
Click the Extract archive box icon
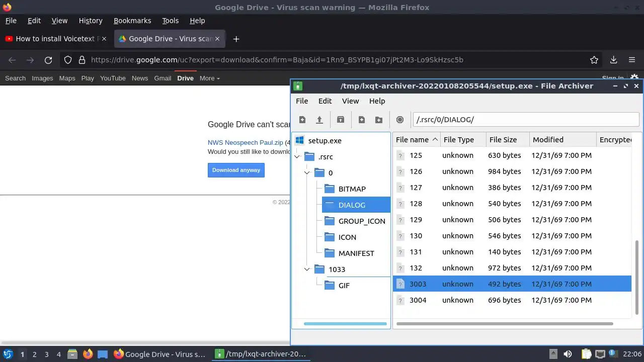coord(341,120)
